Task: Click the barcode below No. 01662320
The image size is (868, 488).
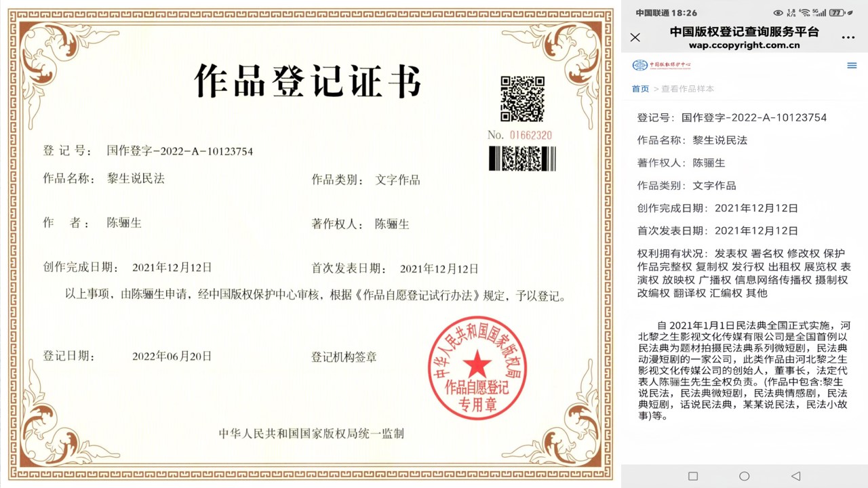Action: click(522, 159)
